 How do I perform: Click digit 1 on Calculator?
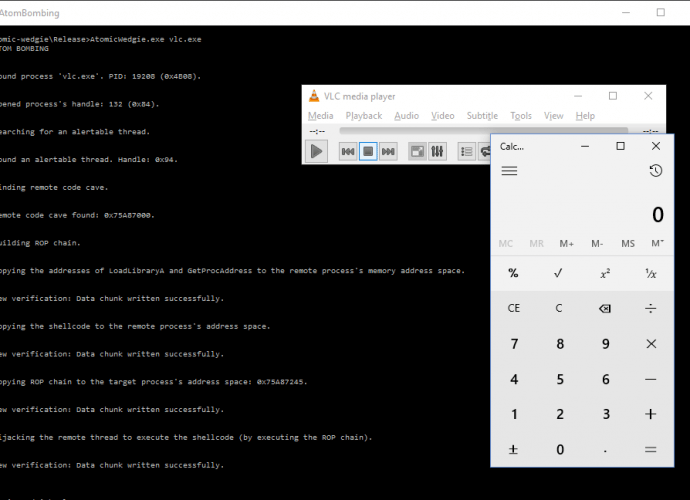[x=513, y=414]
